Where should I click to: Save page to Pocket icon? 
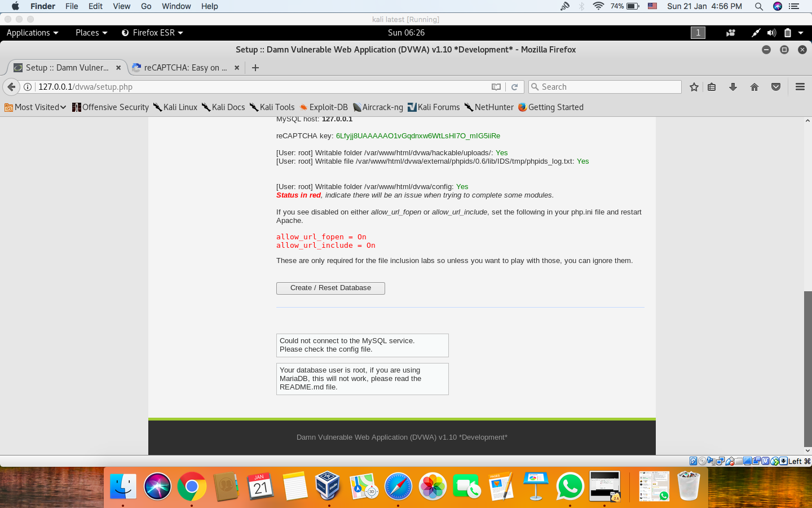pyautogui.click(x=776, y=87)
